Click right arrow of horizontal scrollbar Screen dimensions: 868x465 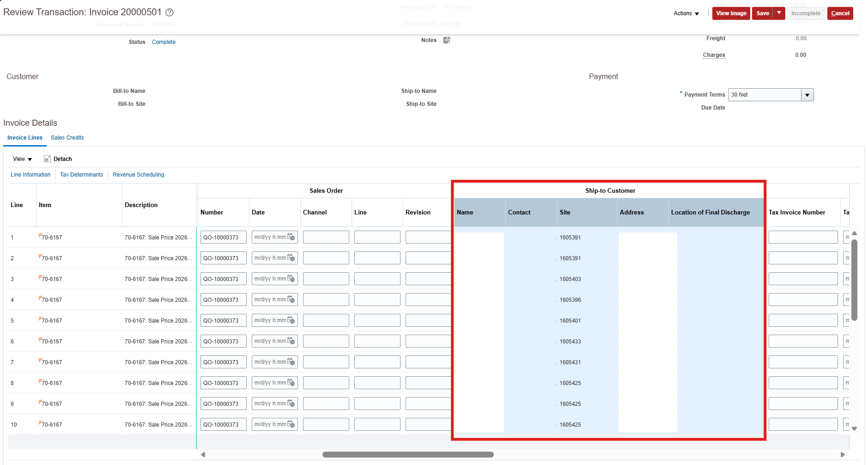click(x=843, y=454)
